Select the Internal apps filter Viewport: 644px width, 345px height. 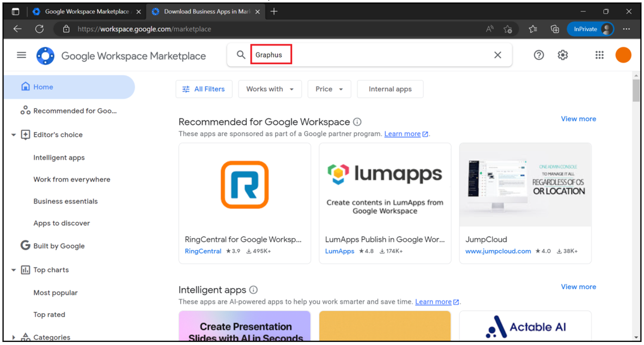[390, 89]
